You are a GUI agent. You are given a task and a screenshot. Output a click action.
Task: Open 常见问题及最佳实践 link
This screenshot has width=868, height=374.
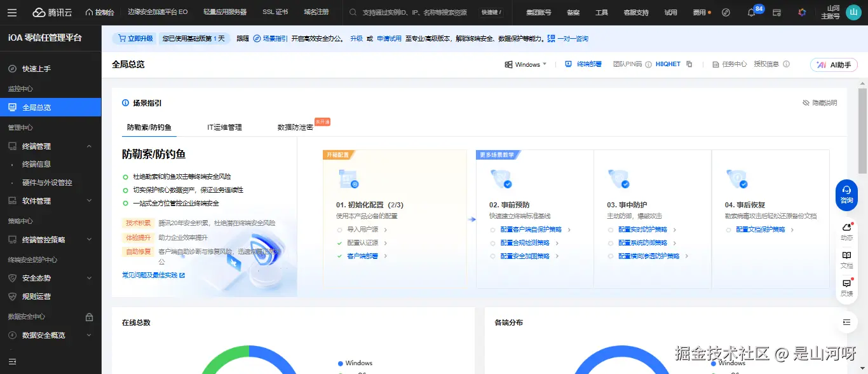[x=153, y=275]
